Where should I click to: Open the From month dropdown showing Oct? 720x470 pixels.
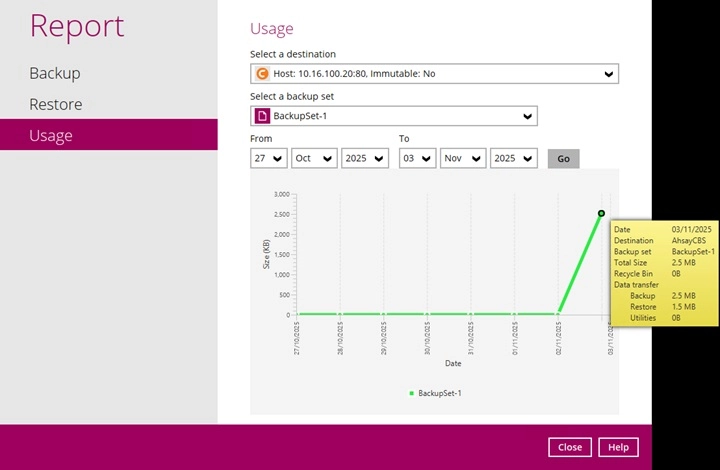pos(314,158)
